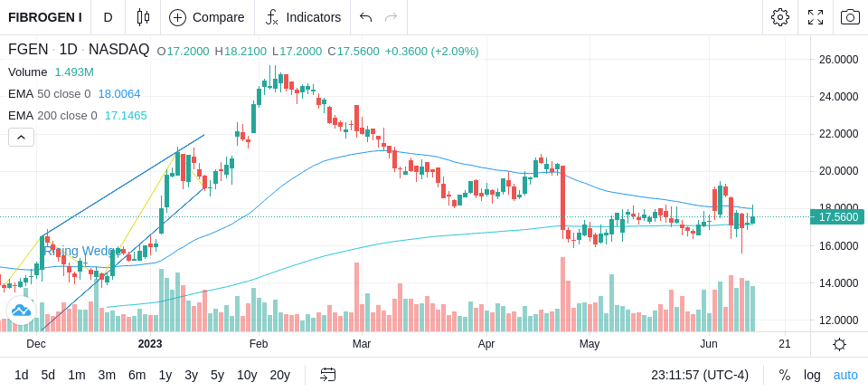Undo the last chart action
868x392 pixels.
[x=365, y=17]
